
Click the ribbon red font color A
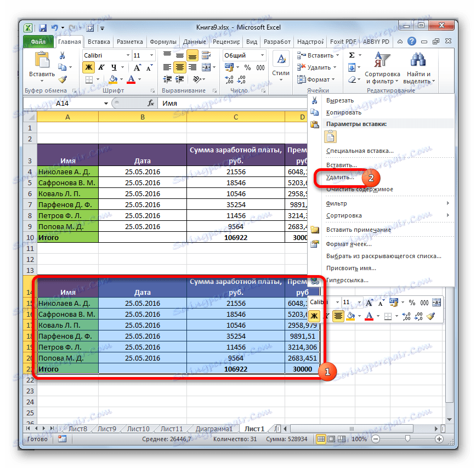[131, 79]
